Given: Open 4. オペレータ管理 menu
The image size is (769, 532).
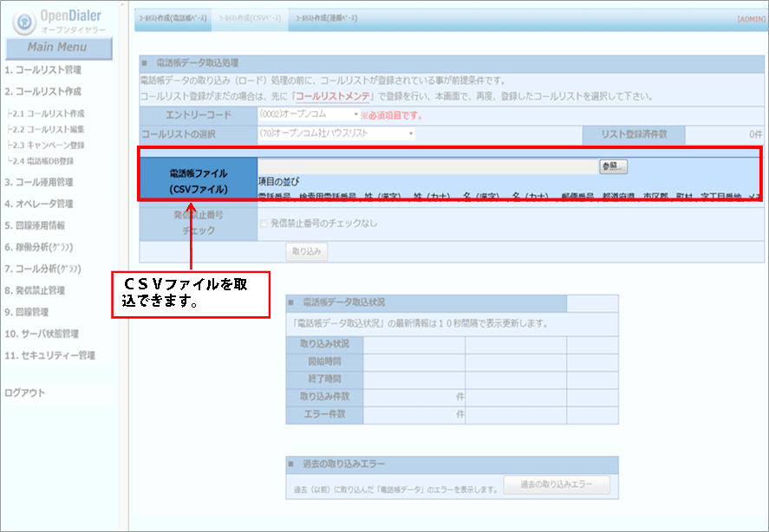Looking at the screenshot, I should 39,204.
